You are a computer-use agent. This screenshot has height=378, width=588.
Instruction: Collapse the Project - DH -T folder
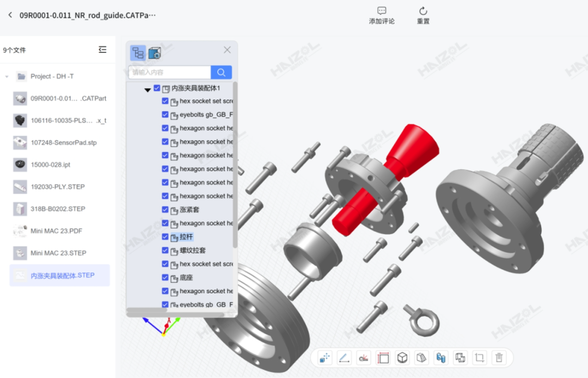[x=7, y=77]
